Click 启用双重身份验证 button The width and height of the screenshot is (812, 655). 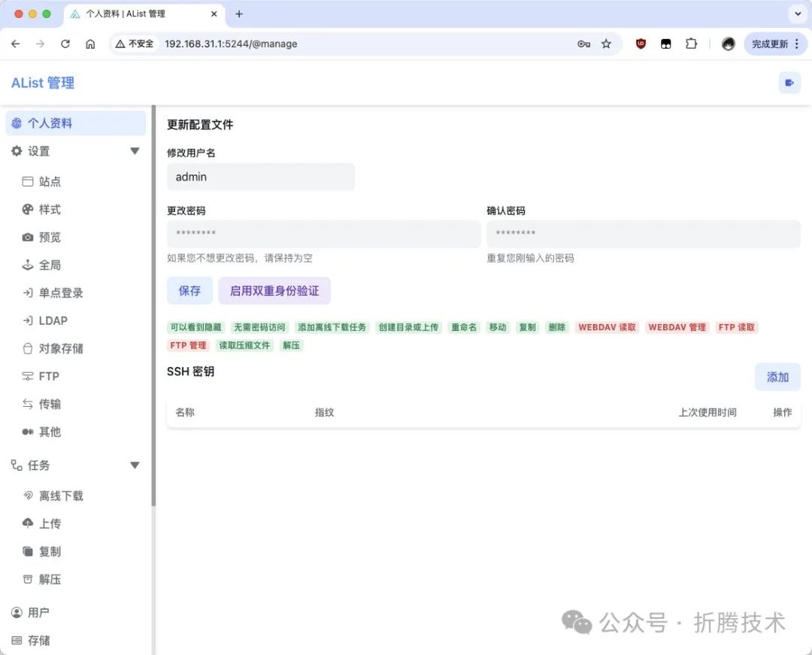tap(274, 291)
